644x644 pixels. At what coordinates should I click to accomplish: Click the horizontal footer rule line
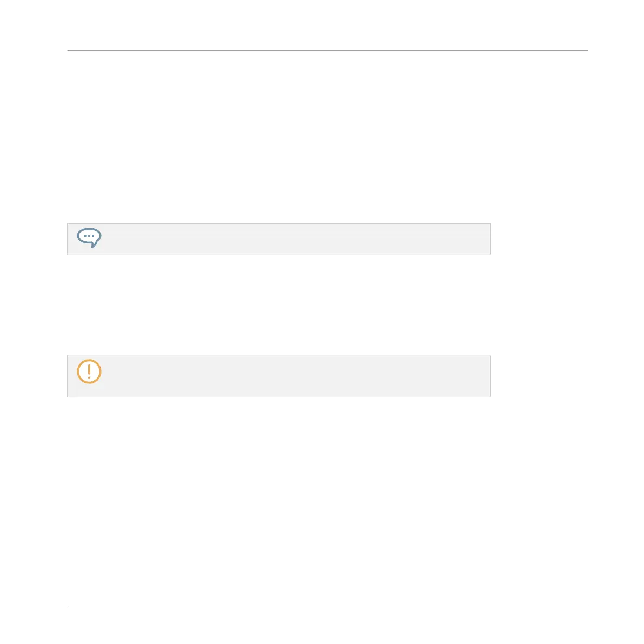(327, 607)
